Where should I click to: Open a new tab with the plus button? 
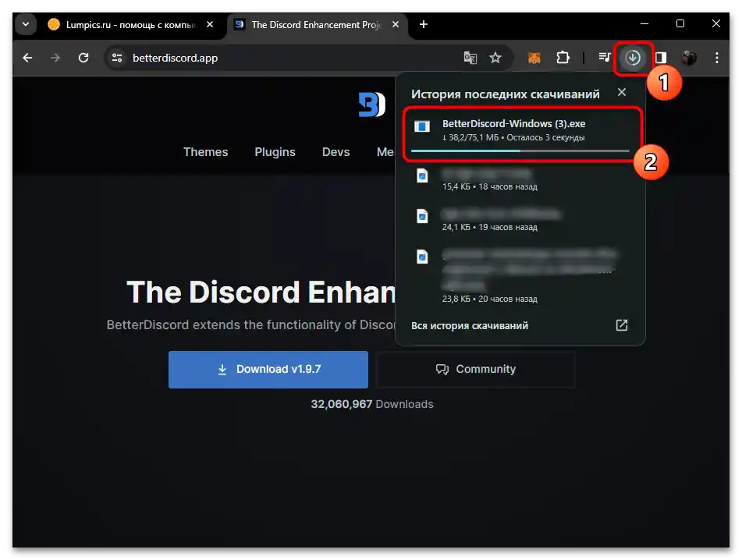(x=423, y=24)
